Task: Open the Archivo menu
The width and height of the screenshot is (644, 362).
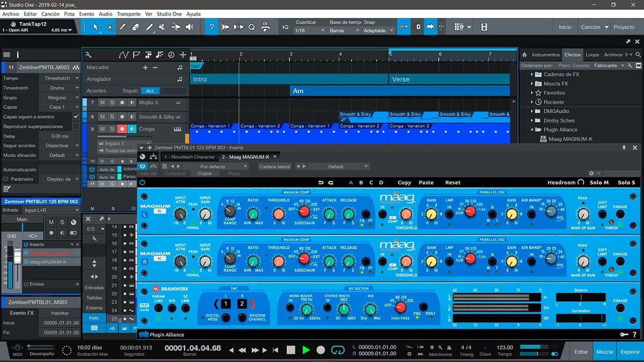Action: (x=11, y=14)
